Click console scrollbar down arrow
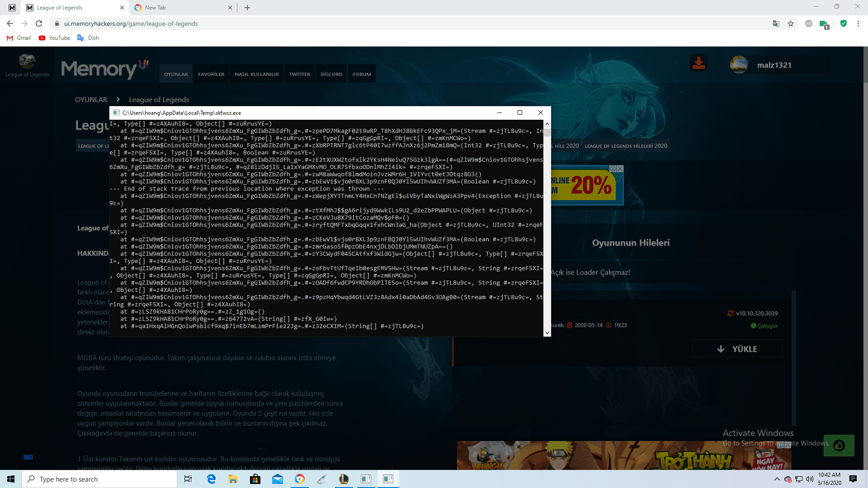This screenshot has height=488, width=868. pyautogui.click(x=547, y=333)
